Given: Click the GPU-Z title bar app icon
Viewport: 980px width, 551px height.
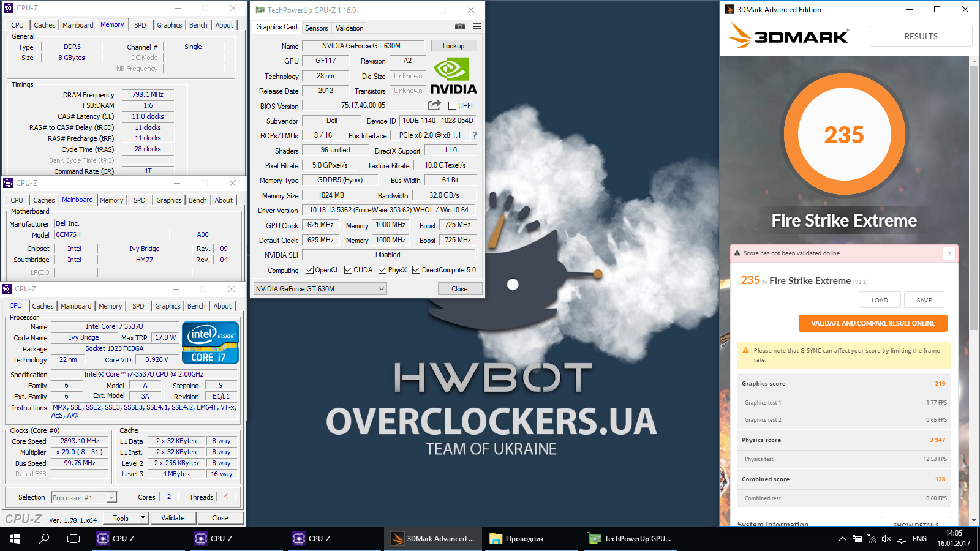Looking at the screenshot, I should pos(260,10).
